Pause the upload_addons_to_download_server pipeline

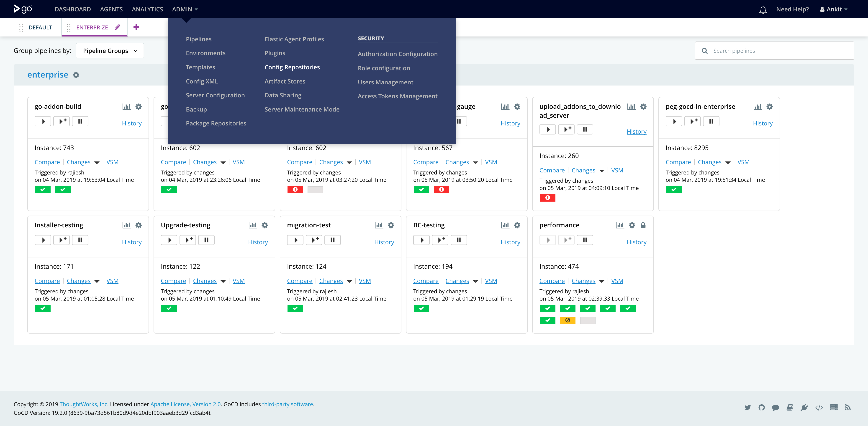[x=585, y=130]
